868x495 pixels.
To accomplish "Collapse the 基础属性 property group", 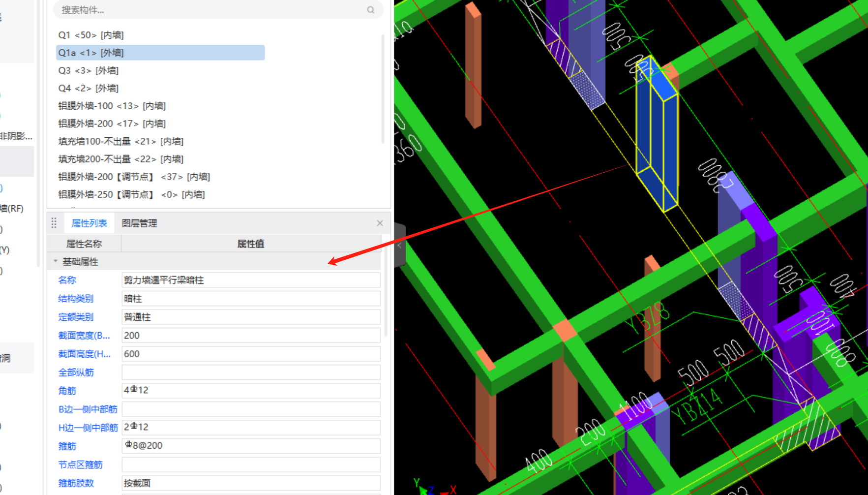I will [56, 261].
